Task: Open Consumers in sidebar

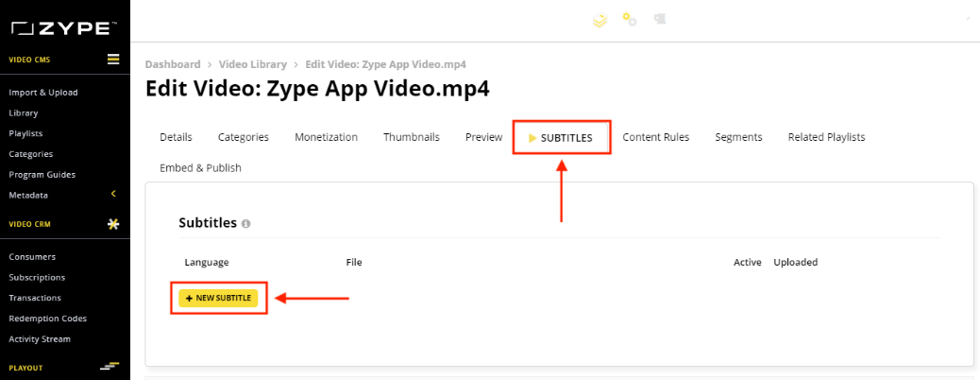Action: click(x=32, y=257)
